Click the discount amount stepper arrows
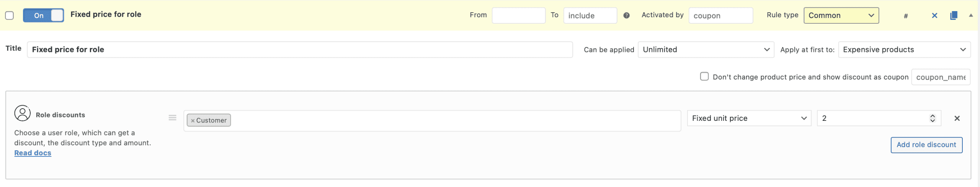The width and height of the screenshot is (980, 187). pos(933,118)
